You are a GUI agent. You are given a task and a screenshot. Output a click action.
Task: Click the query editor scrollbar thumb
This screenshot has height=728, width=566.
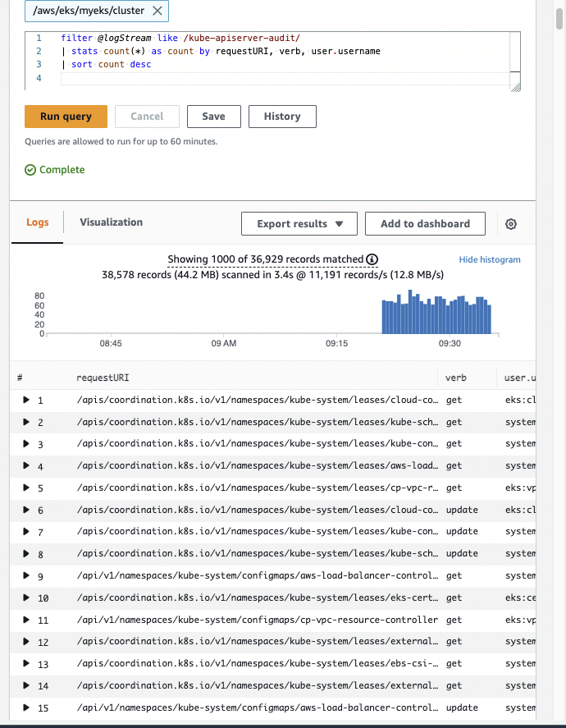pos(515,52)
